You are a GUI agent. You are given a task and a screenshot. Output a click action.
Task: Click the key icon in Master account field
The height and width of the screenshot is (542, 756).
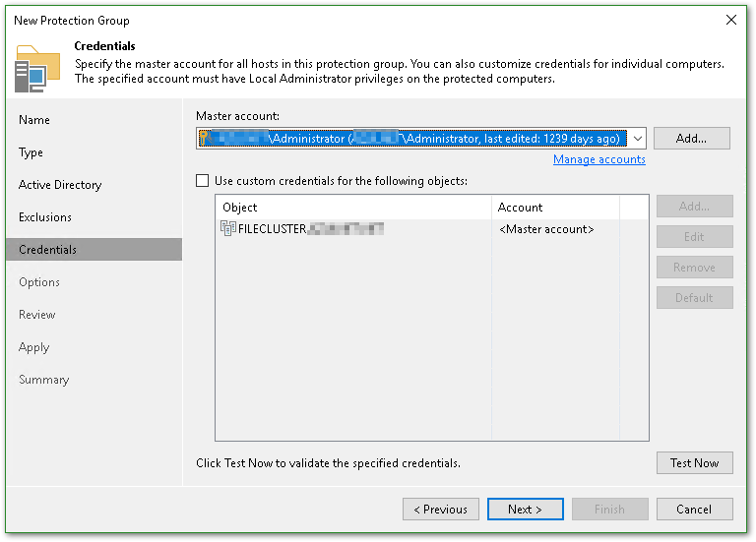[x=204, y=139]
